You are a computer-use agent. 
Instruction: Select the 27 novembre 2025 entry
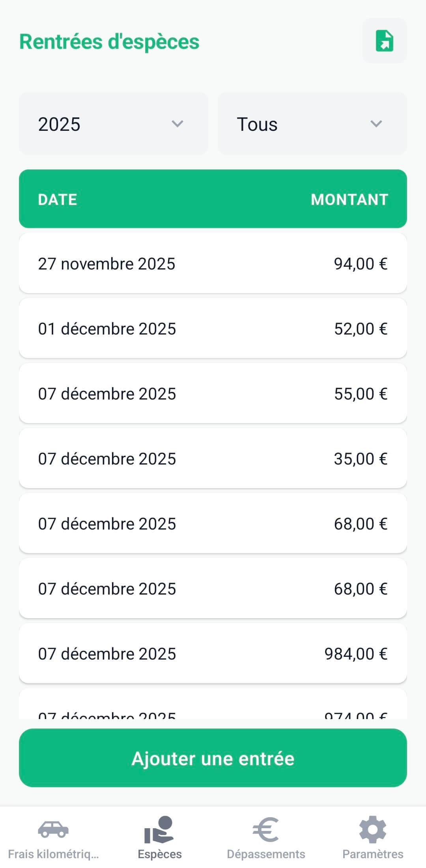213,264
